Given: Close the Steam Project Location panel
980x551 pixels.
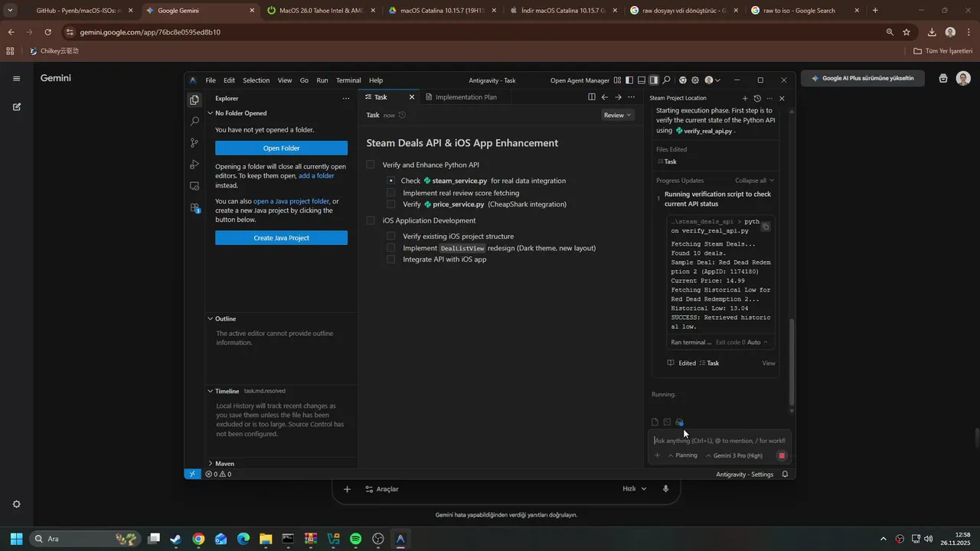Looking at the screenshot, I should [782, 98].
